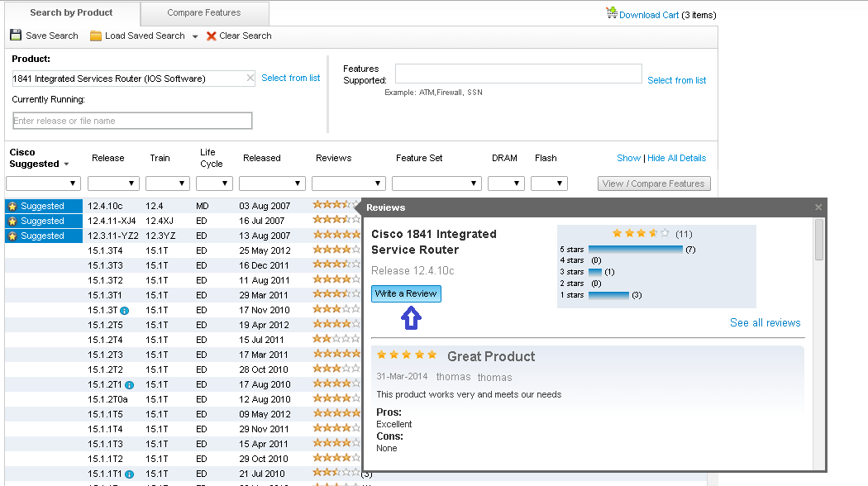Click the Show details link
The width and height of the screenshot is (868, 486).
[x=628, y=159]
